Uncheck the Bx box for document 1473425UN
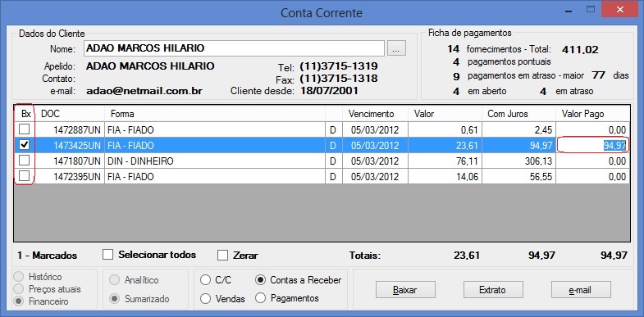This screenshot has width=644, height=317. (25, 145)
